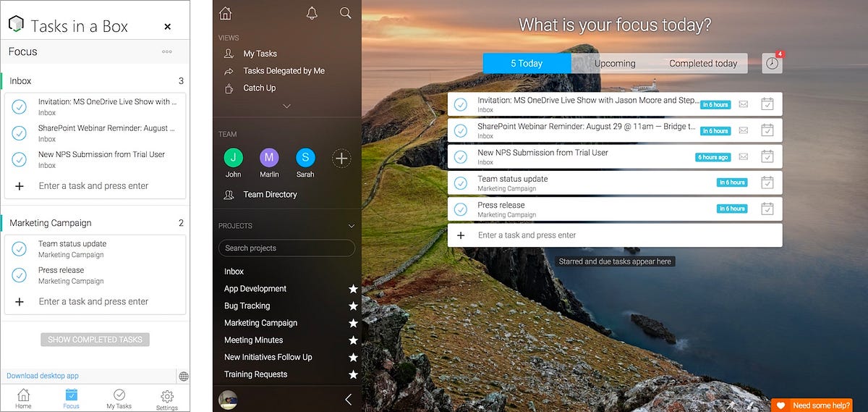Switch to the 5 Today tab
The height and width of the screenshot is (412, 868).
point(527,63)
